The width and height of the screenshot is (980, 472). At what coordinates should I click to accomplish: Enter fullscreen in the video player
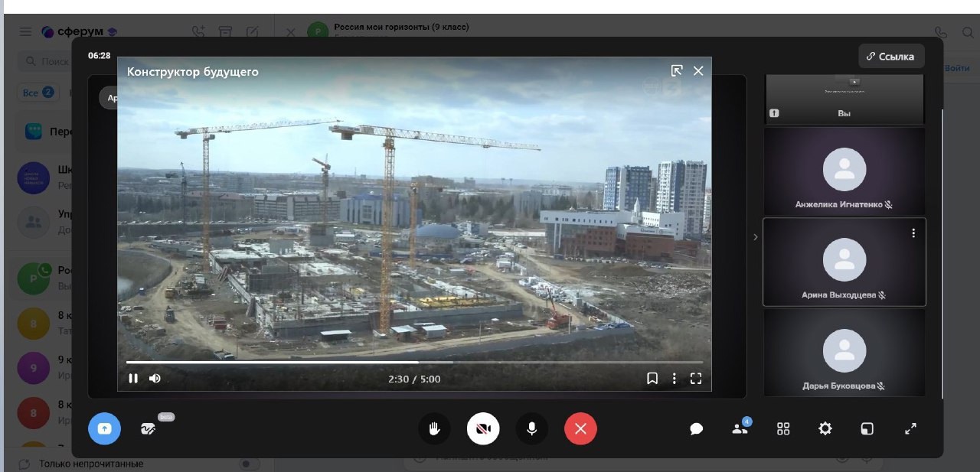click(x=696, y=378)
